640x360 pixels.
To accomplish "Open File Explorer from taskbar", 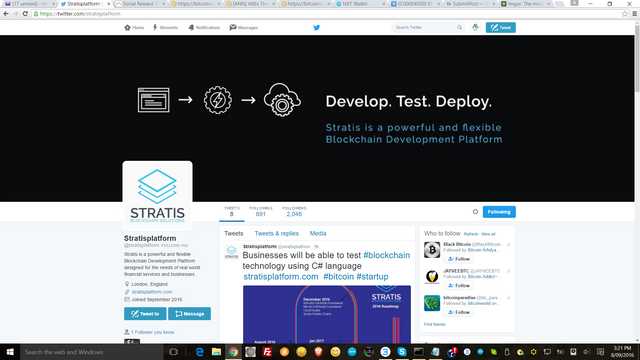I will (216, 352).
